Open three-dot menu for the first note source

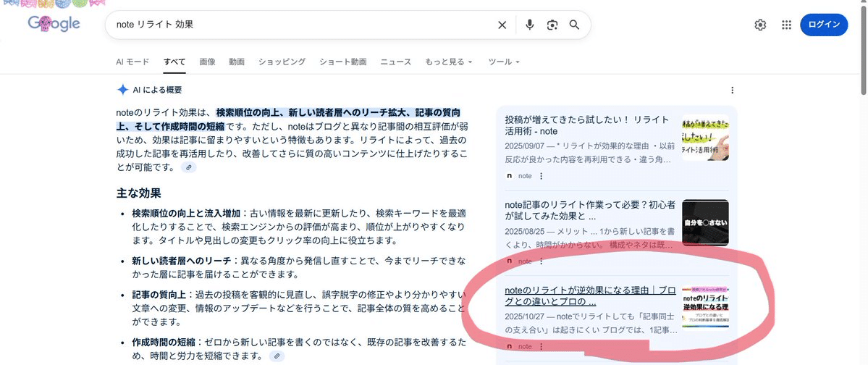tap(541, 176)
